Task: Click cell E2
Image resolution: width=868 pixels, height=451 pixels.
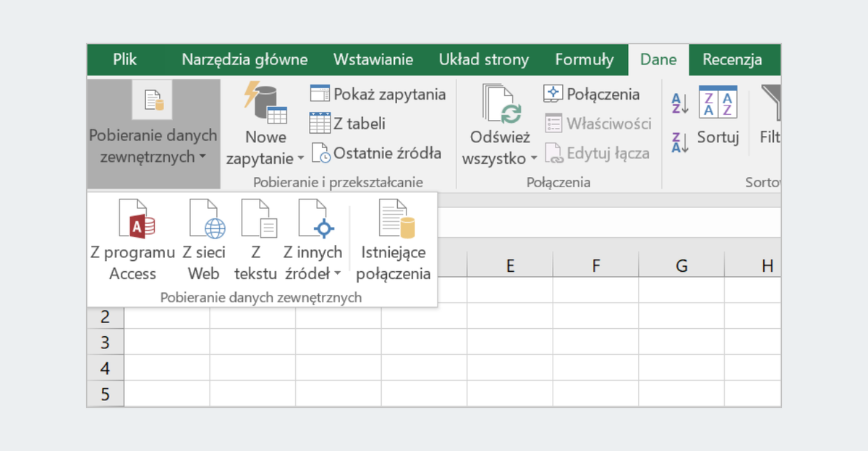Action: pyautogui.click(x=510, y=317)
